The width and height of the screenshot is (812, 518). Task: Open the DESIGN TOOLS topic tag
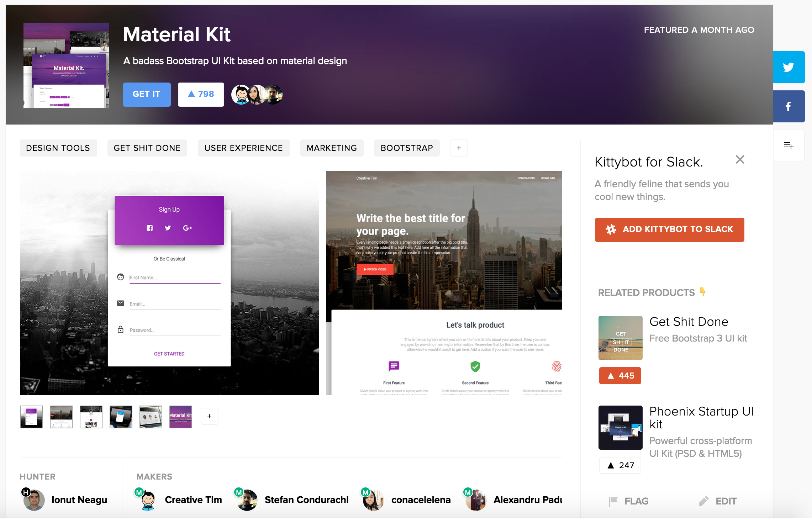coord(58,148)
